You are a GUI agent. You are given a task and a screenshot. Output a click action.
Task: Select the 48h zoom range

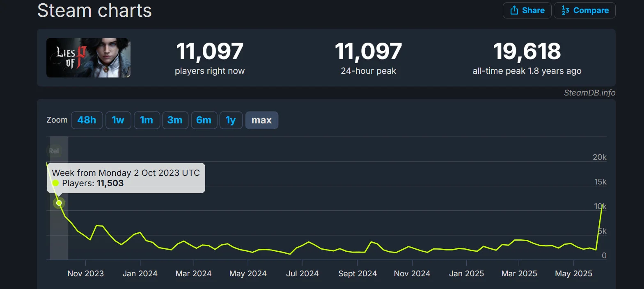coord(87,120)
